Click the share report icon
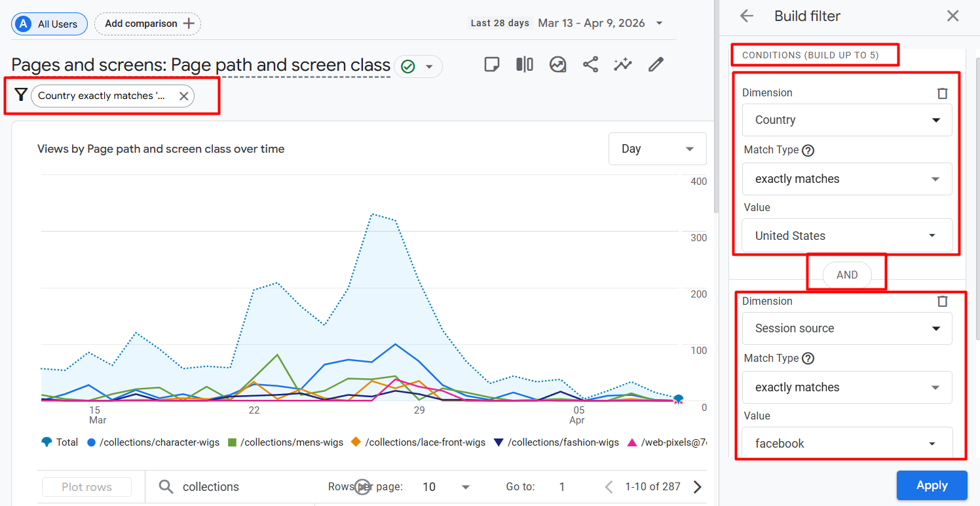The image size is (980, 506). [x=590, y=64]
